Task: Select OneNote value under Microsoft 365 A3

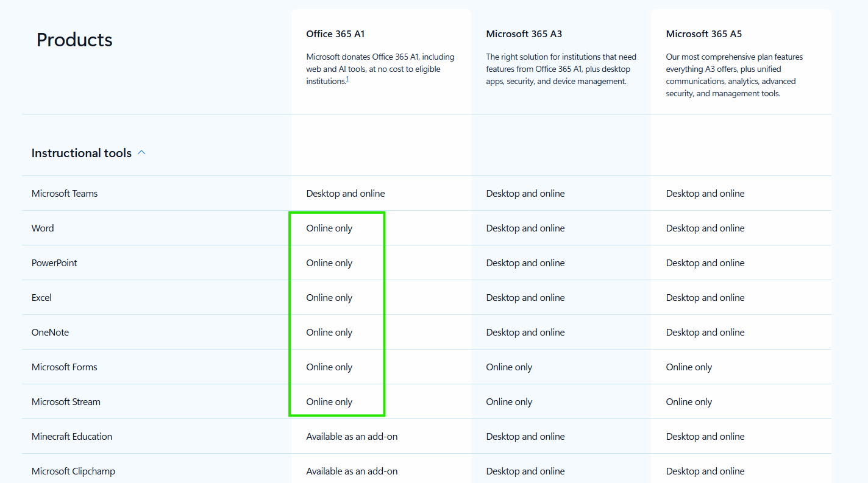Action: coord(525,333)
